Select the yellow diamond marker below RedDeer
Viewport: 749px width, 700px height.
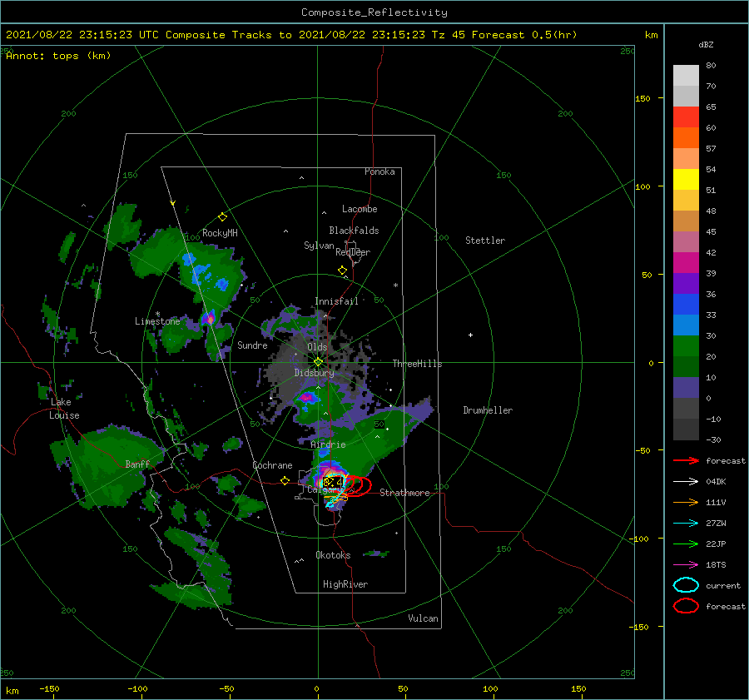click(342, 271)
